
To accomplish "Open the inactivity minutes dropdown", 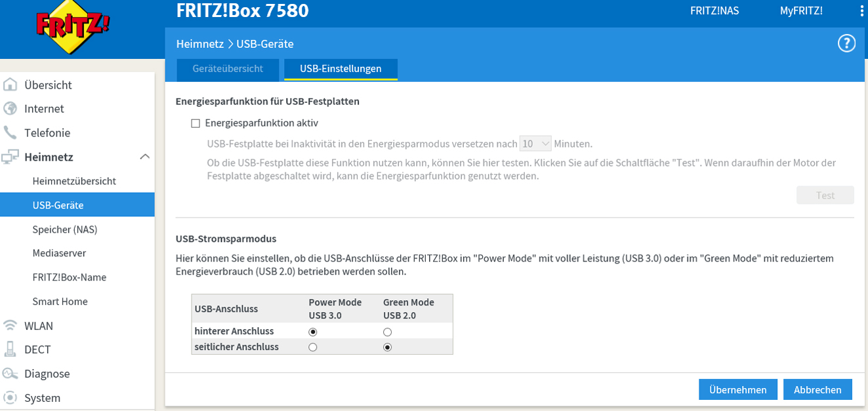I will click(x=535, y=144).
